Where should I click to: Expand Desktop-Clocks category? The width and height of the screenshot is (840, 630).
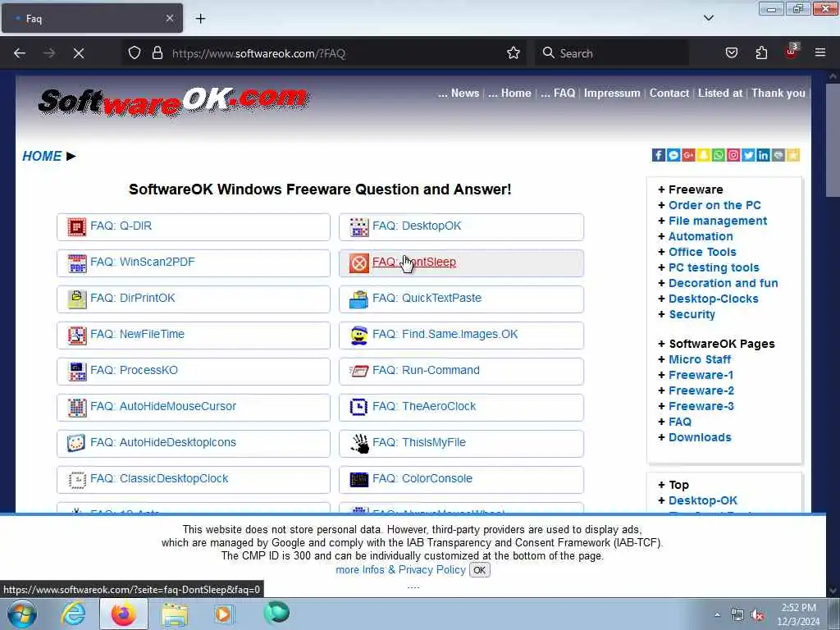point(713,299)
